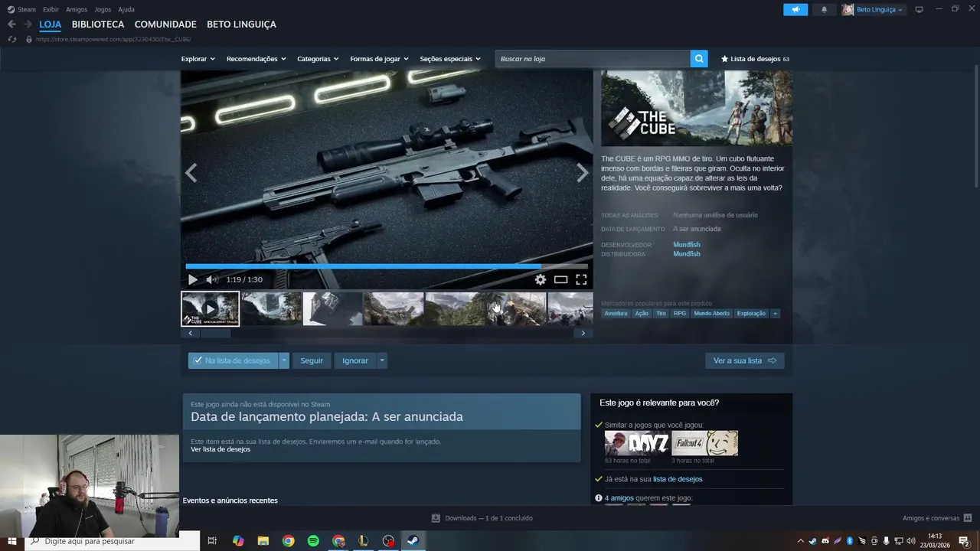Seek in the trailer progress bar
This screenshot has height=551, width=980.
click(387, 266)
